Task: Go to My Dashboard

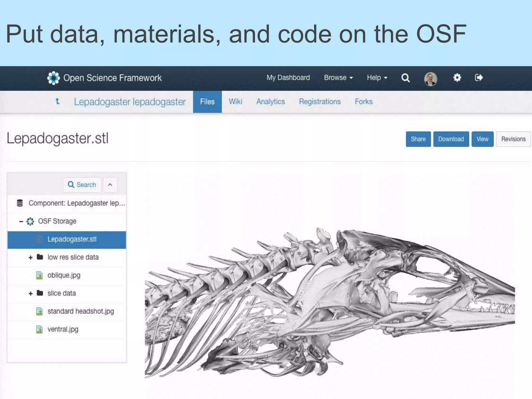Action: (288, 77)
